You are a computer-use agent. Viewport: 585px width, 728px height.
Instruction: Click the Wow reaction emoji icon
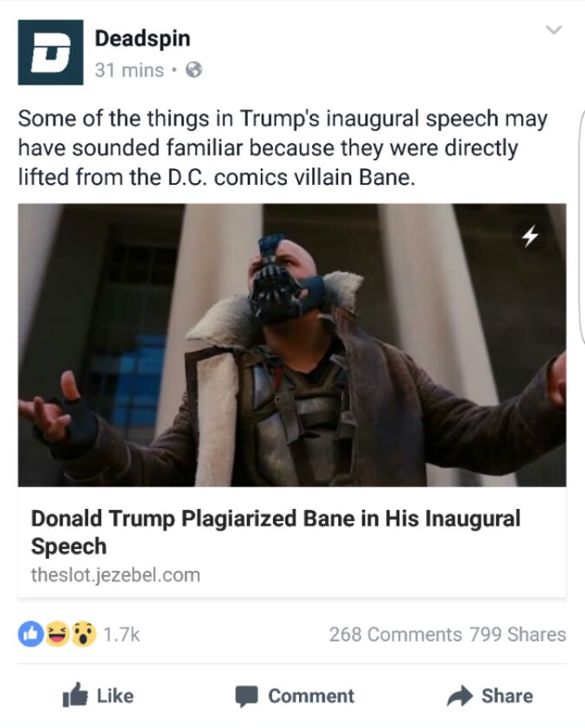(84, 634)
